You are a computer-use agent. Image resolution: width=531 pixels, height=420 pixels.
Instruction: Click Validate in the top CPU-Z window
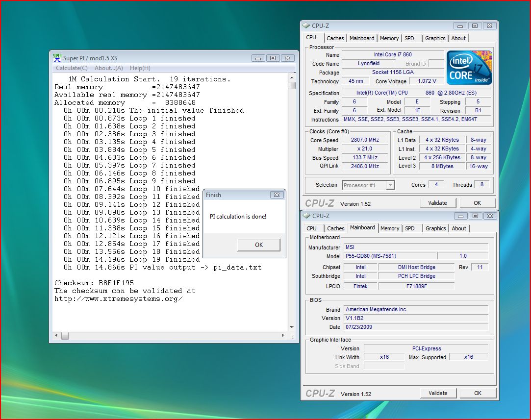(x=437, y=203)
